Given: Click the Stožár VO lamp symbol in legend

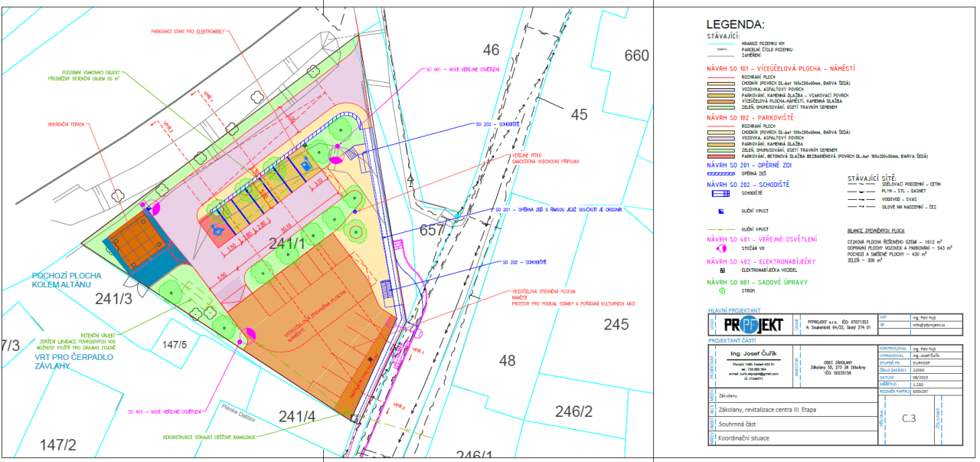Looking at the screenshot, I should coord(721,248).
